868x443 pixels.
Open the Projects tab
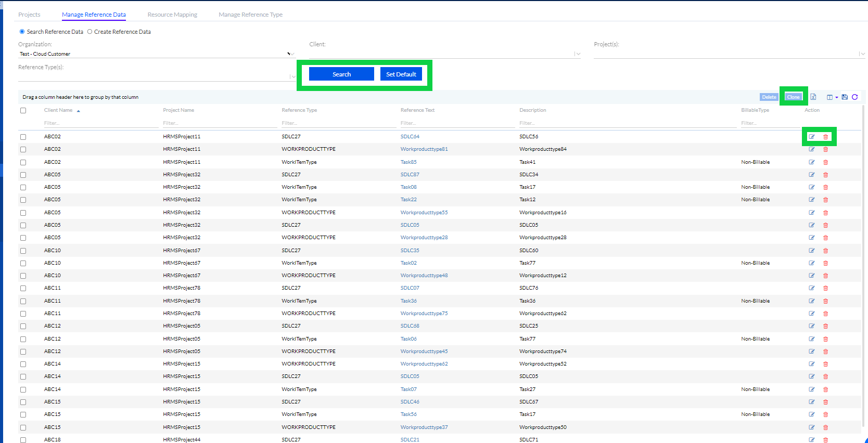[x=29, y=15]
